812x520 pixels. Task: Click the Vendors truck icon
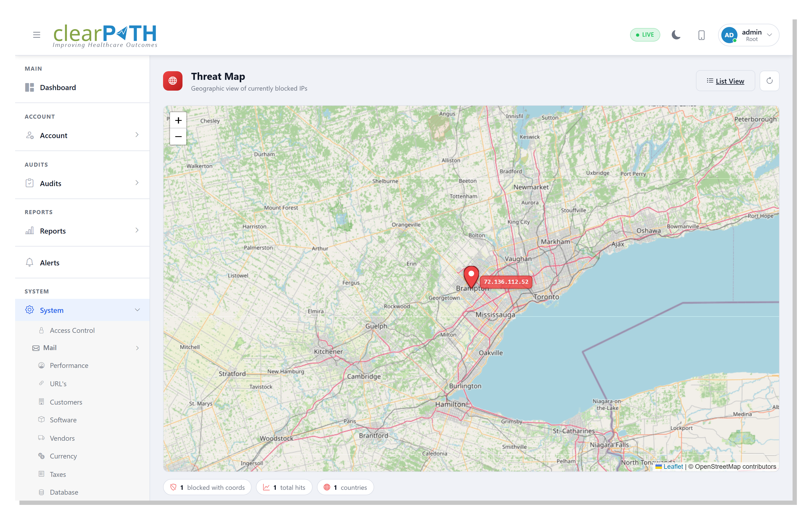pyautogui.click(x=41, y=438)
